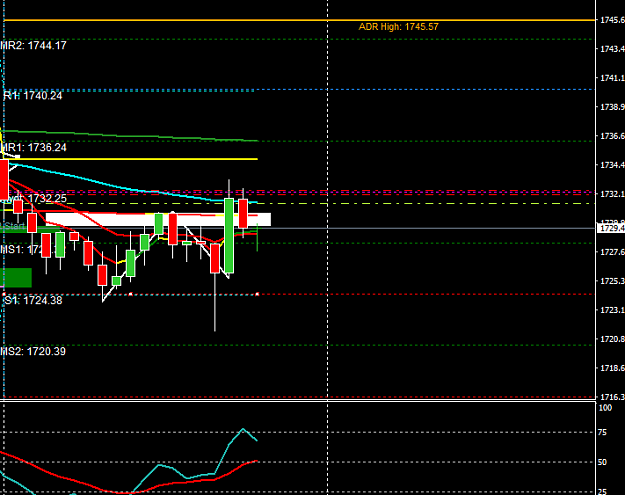Image resolution: width=625 pixels, height=495 pixels.
Task: Click the 1720.8 price axis value
Action: [x=612, y=339]
